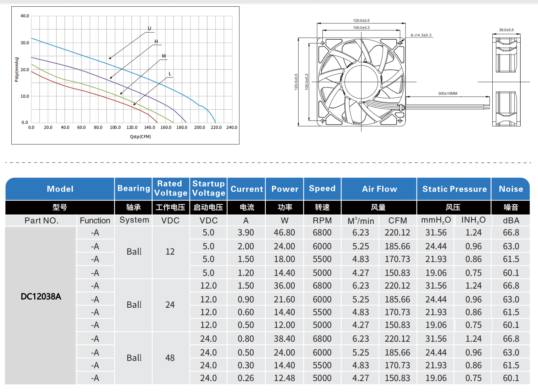Click the Qstp(CFM) axis title
The image size is (538, 392).
coord(140,137)
